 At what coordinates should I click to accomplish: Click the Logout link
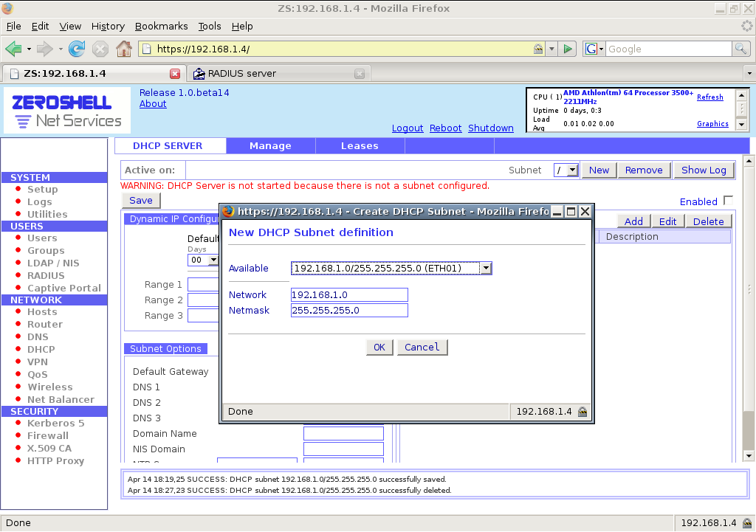(x=408, y=128)
